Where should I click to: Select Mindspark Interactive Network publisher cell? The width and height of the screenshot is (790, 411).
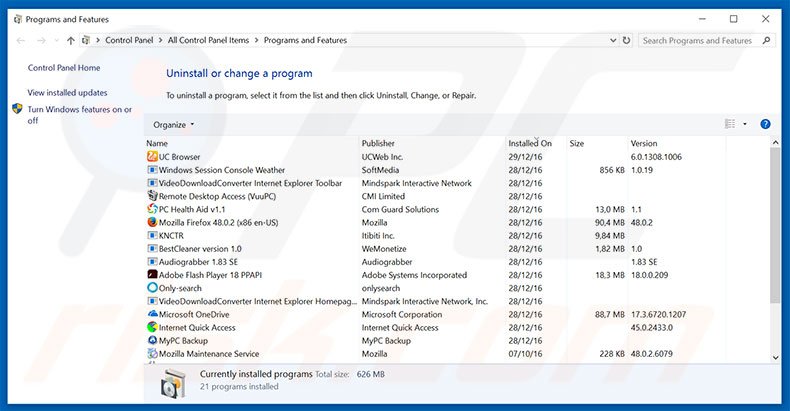[x=416, y=183]
